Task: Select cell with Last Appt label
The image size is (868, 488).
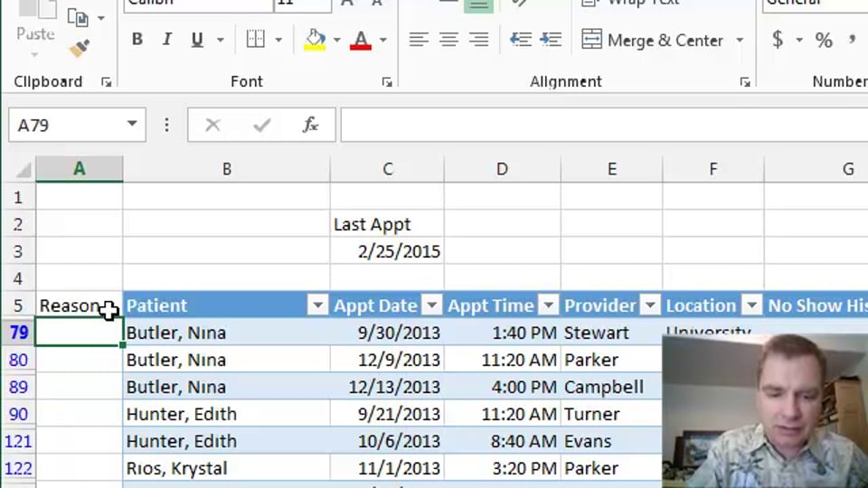Action: (x=388, y=224)
